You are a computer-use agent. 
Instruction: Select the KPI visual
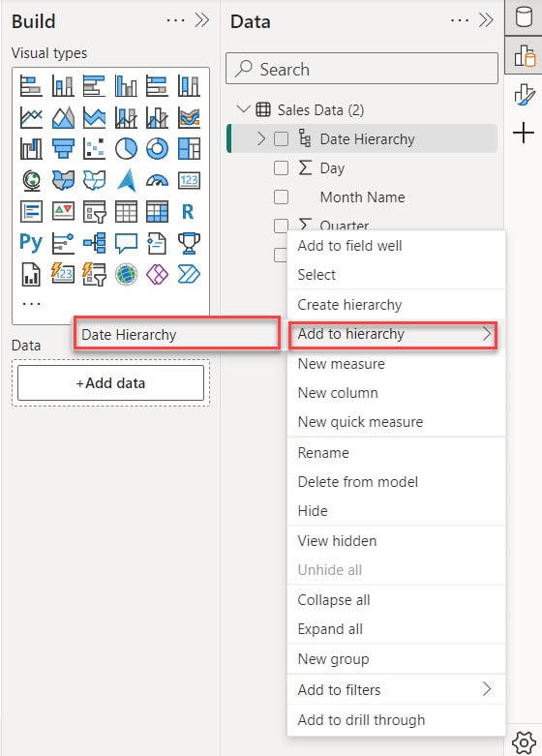click(x=63, y=212)
